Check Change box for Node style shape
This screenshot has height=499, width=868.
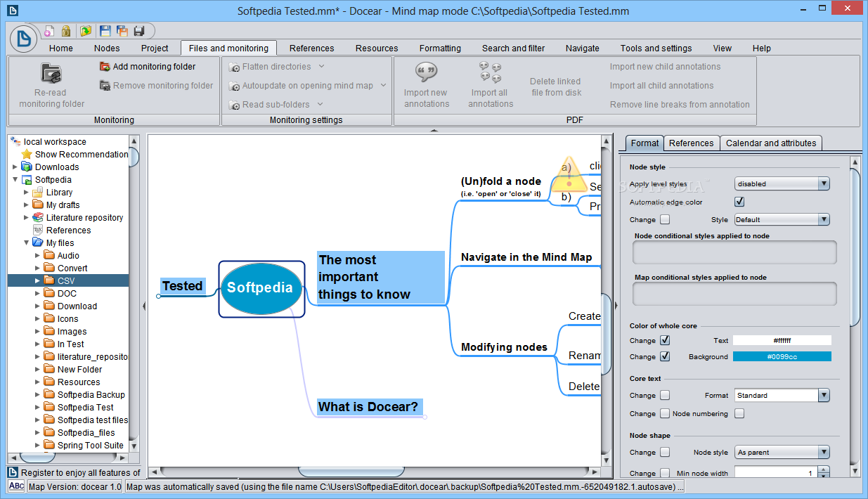pyautogui.click(x=665, y=452)
